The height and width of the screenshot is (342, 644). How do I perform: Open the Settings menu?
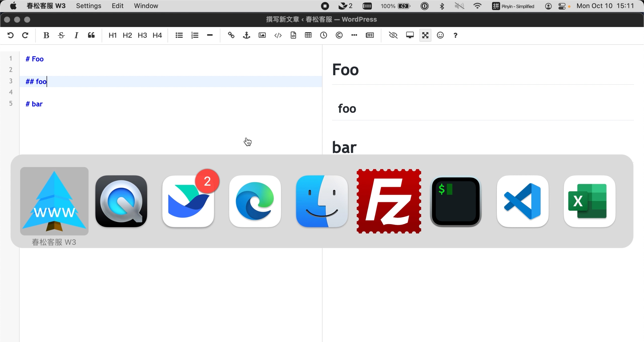pos(88,6)
